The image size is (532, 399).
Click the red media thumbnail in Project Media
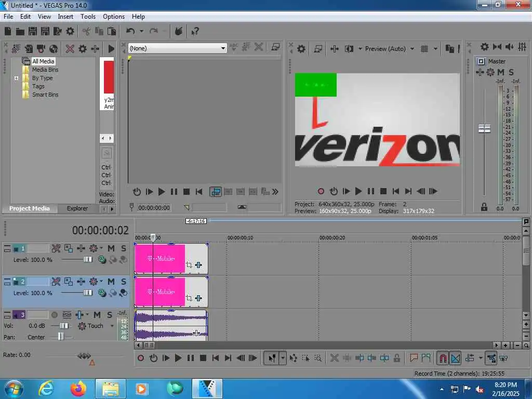[109, 77]
